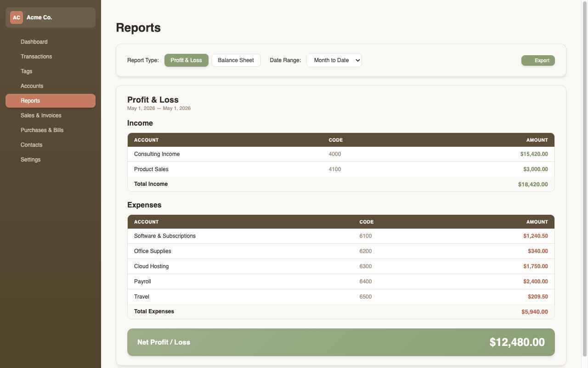
Task: Click the Profit & Loss report heading
Action: point(153,100)
